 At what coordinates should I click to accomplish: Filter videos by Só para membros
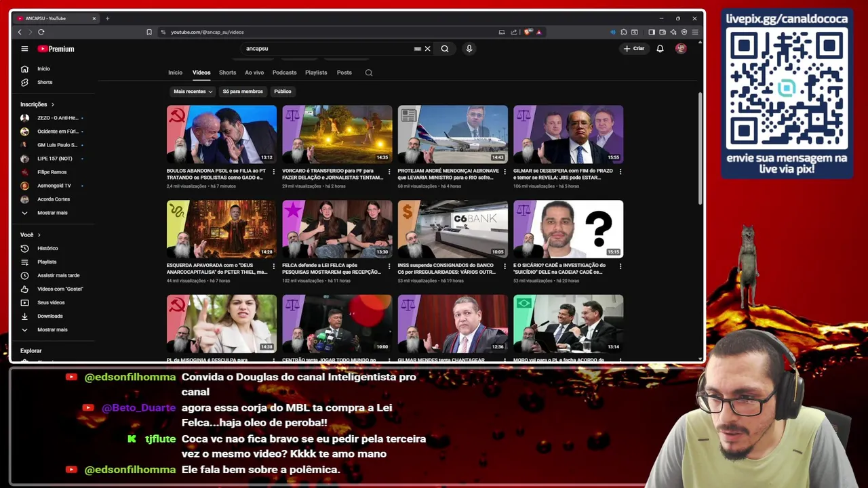(x=243, y=91)
